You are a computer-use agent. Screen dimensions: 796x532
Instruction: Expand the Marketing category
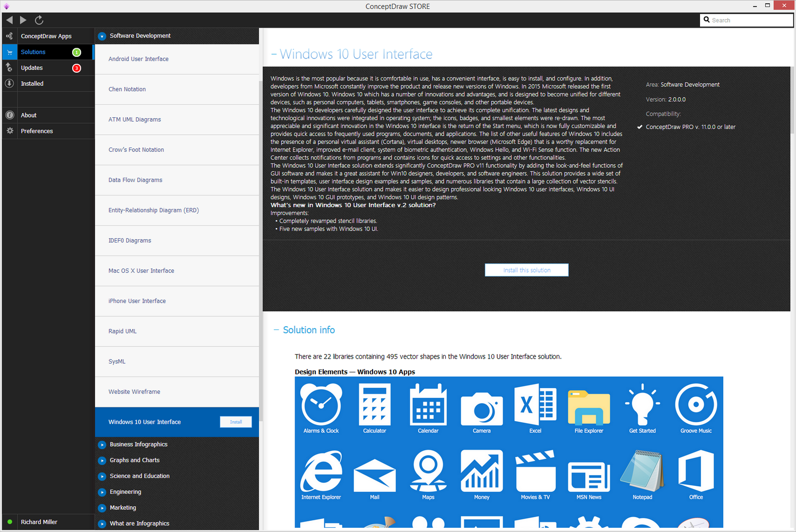coord(102,508)
